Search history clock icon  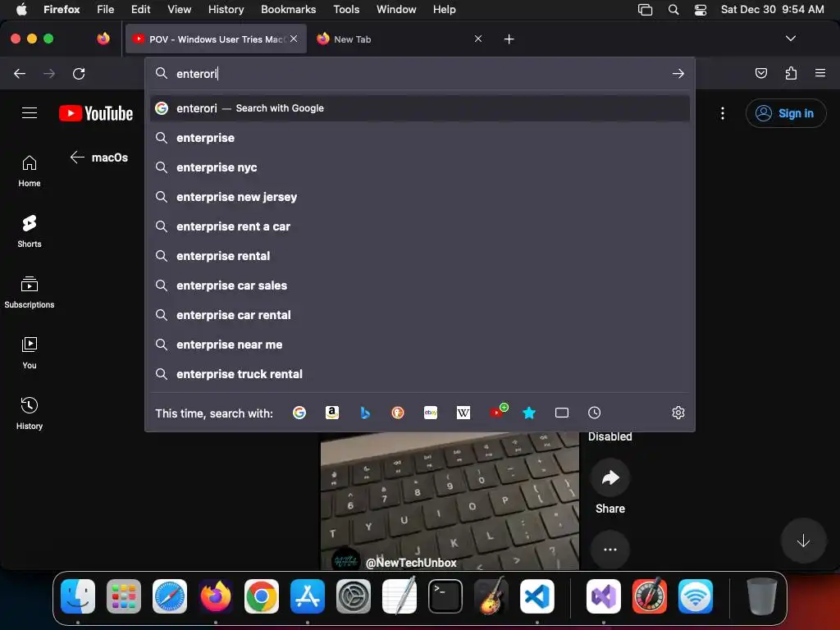click(594, 413)
